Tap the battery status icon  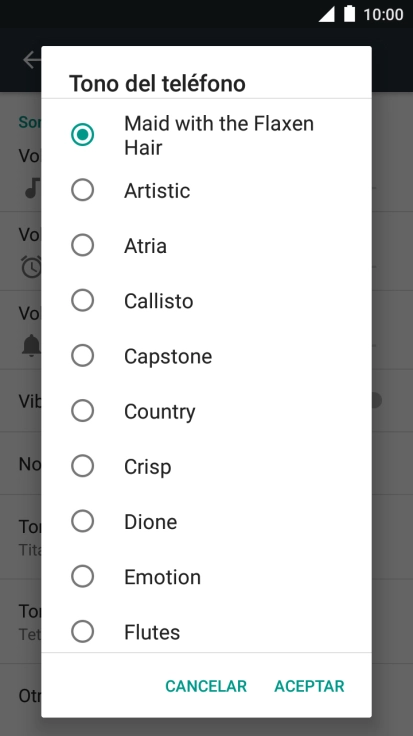[349, 14]
